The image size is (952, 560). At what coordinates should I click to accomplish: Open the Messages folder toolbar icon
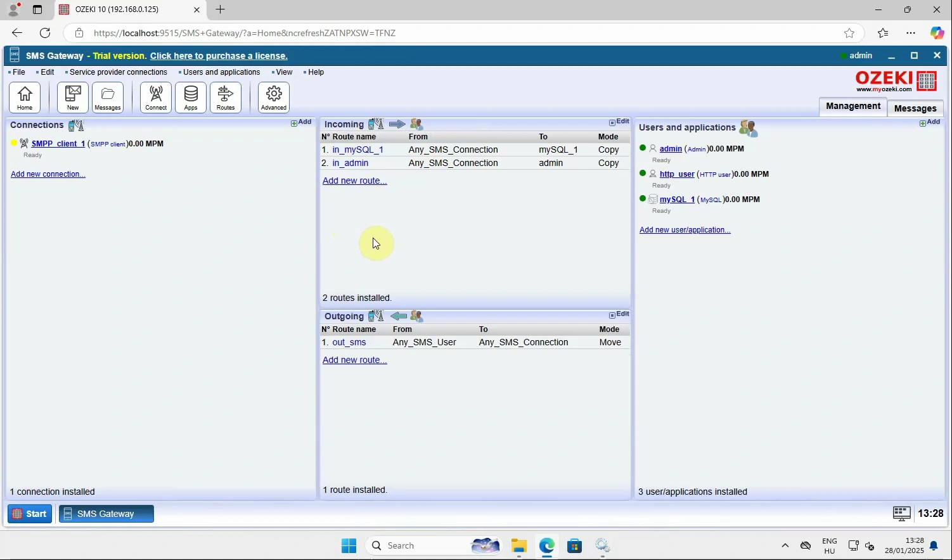(108, 98)
